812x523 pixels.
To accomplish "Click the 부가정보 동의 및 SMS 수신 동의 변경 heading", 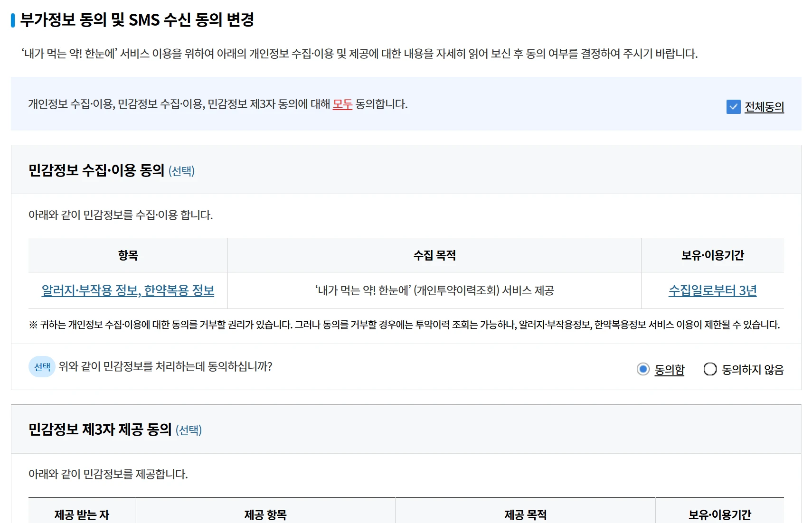I will tap(137, 20).
